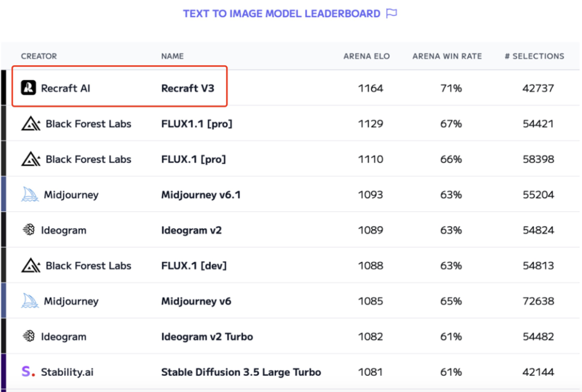Click the selections count 54421
The width and height of the screenshot is (582, 392).
538,124
